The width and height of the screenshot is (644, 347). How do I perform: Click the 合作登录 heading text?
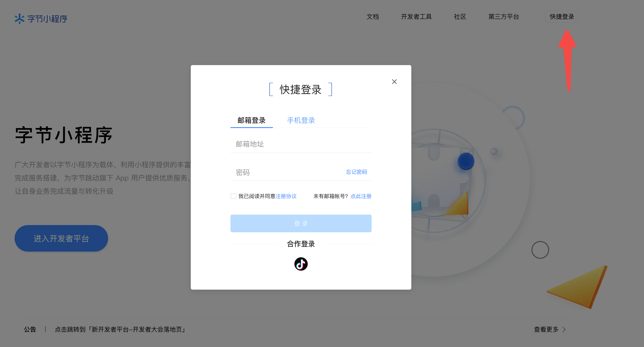coord(301,244)
